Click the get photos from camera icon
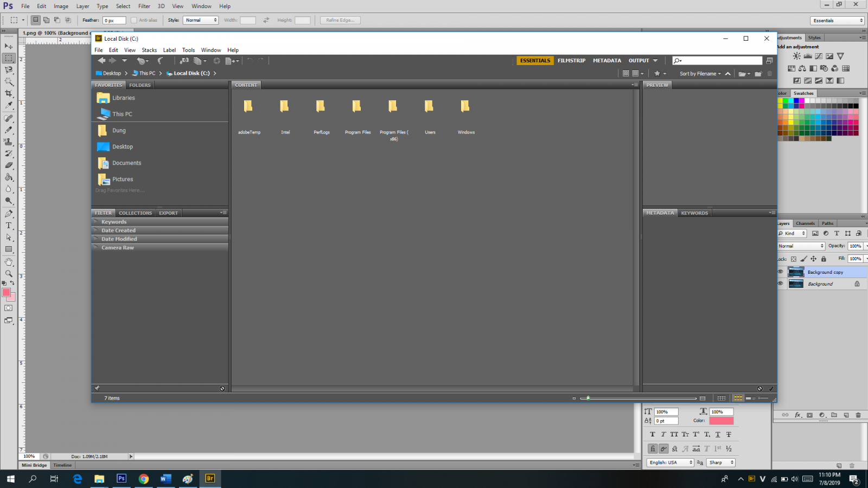The height and width of the screenshot is (488, 868). pyautogui.click(x=184, y=61)
